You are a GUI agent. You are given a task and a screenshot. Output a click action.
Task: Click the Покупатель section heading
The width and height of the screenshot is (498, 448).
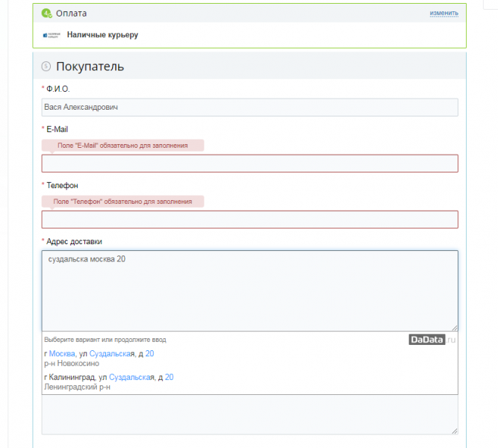click(90, 66)
